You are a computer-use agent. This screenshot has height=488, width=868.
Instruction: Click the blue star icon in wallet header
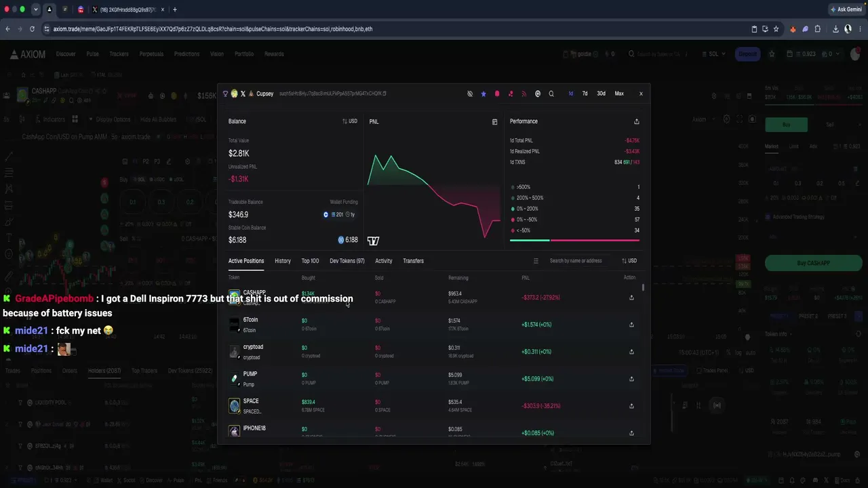pos(484,94)
